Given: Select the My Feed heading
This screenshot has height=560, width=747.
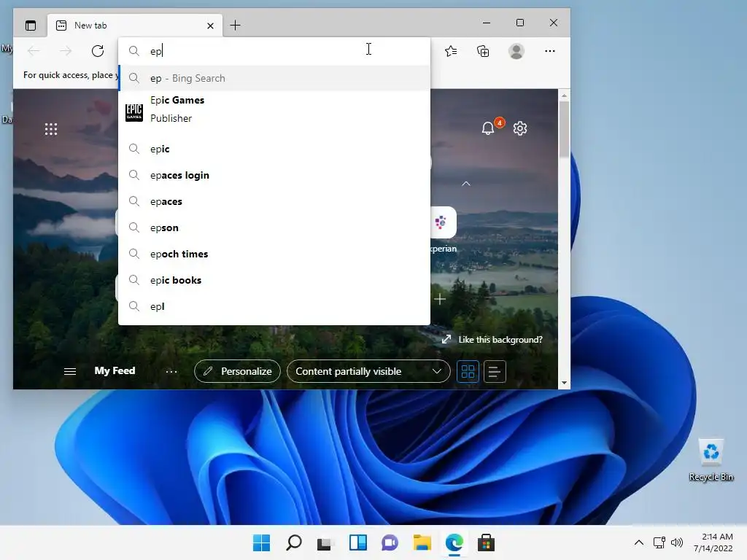Looking at the screenshot, I should [115, 370].
